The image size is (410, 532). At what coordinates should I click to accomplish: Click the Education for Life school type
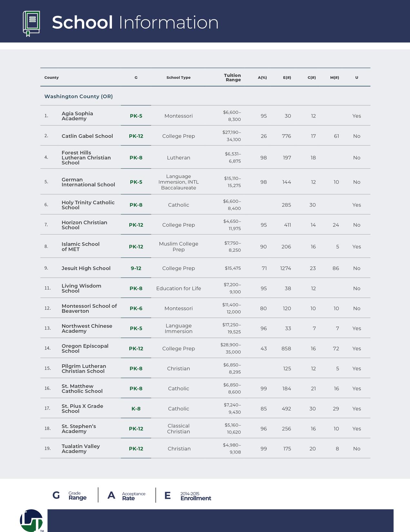[x=178, y=289]
